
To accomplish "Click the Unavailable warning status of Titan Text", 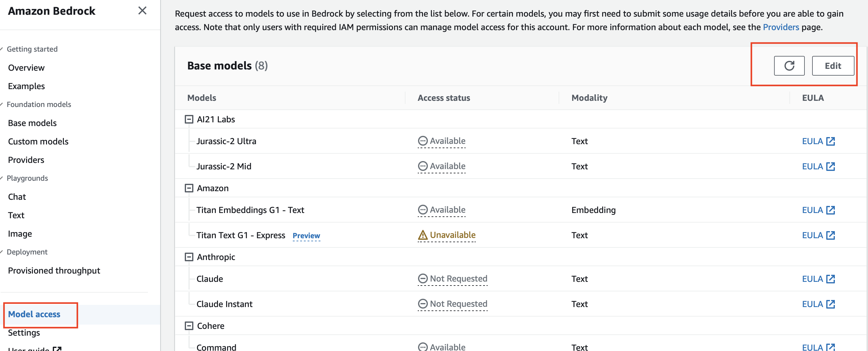I will pyautogui.click(x=447, y=235).
